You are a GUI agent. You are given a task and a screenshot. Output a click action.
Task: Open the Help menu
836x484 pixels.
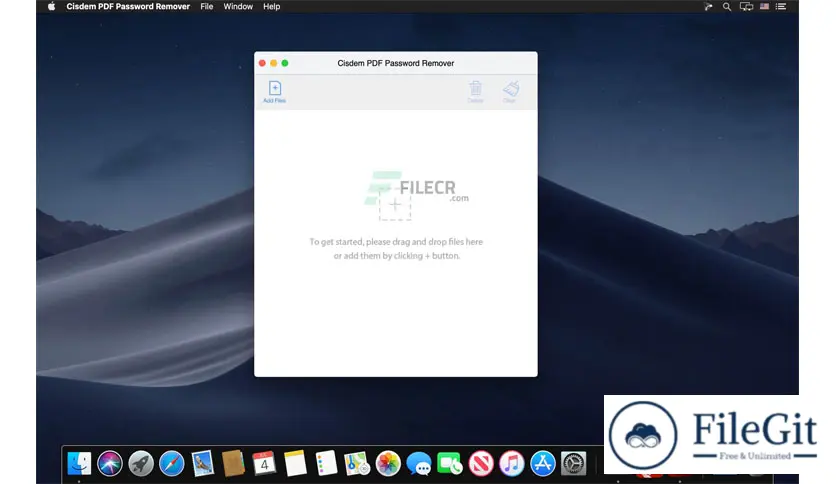click(271, 6)
